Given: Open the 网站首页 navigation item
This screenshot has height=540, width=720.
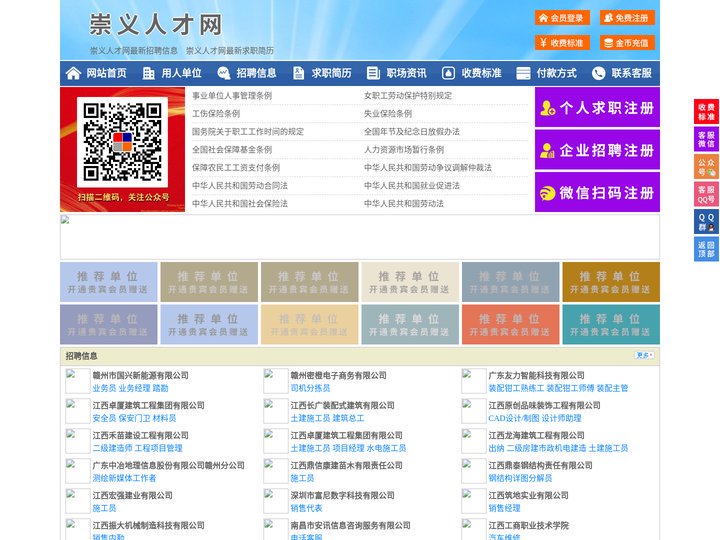Looking at the screenshot, I should pos(107,73).
